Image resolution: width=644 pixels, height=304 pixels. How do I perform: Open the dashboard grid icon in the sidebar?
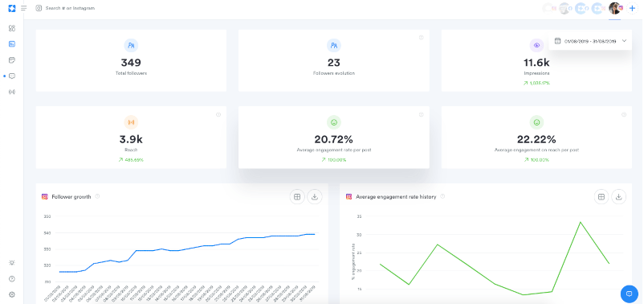click(x=12, y=28)
